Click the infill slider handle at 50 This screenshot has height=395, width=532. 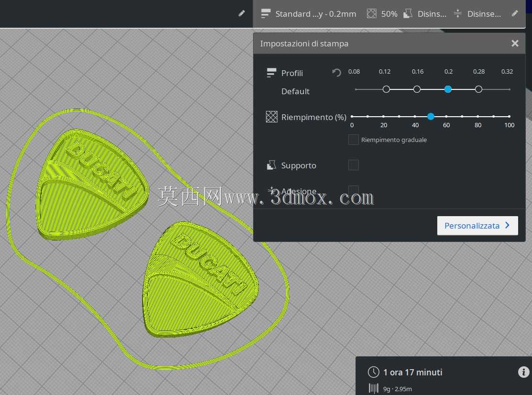pos(431,116)
